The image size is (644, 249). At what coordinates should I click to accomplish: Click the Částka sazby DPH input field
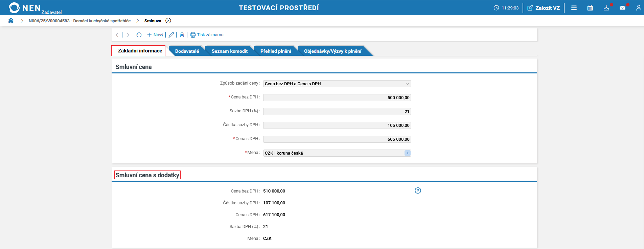(x=337, y=126)
